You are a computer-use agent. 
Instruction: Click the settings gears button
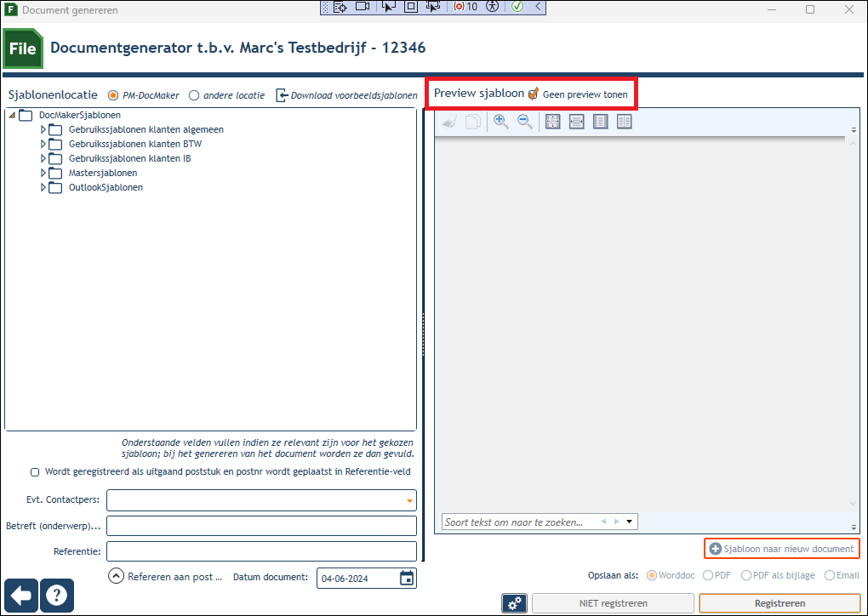click(514, 603)
